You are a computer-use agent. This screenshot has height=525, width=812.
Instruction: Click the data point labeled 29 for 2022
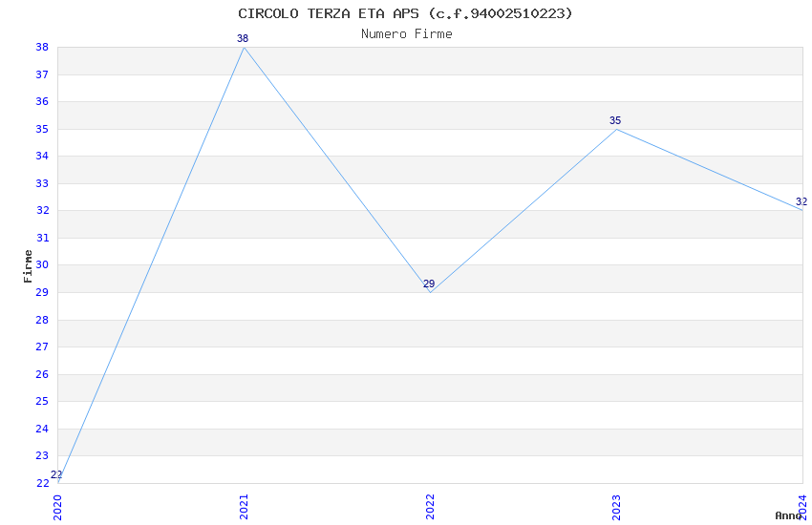point(429,283)
